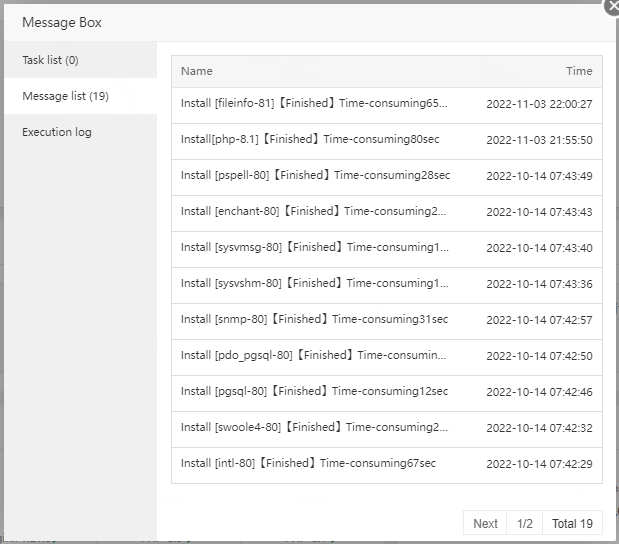Viewport: 619px width, 544px height.
Task: Click the Install [pdo_pgsql-80] message
Action: point(313,355)
